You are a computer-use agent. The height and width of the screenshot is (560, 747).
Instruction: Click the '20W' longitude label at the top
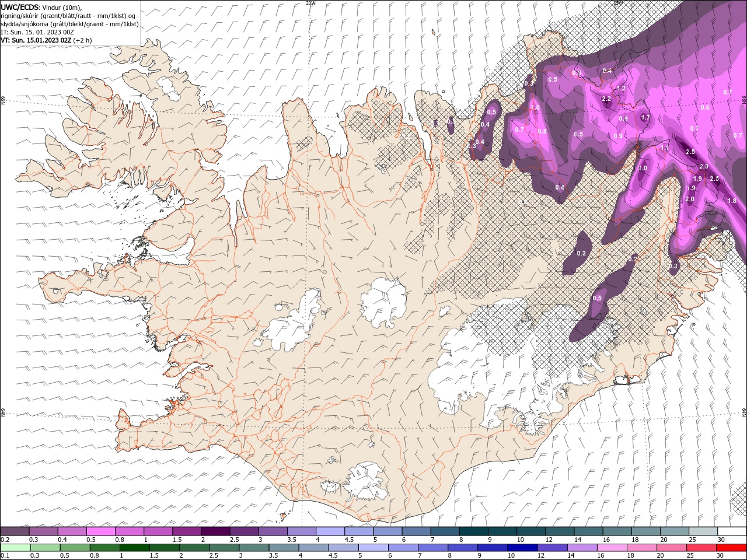click(x=310, y=3)
